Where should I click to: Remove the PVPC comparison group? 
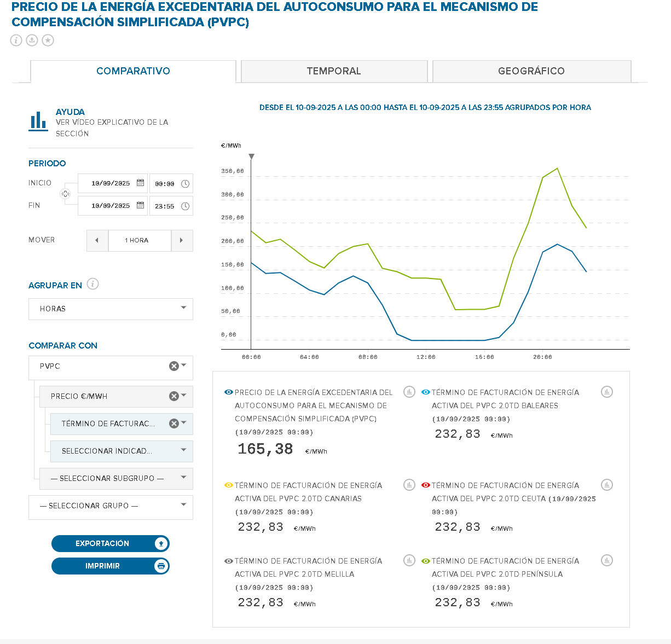(x=174, y=366)
